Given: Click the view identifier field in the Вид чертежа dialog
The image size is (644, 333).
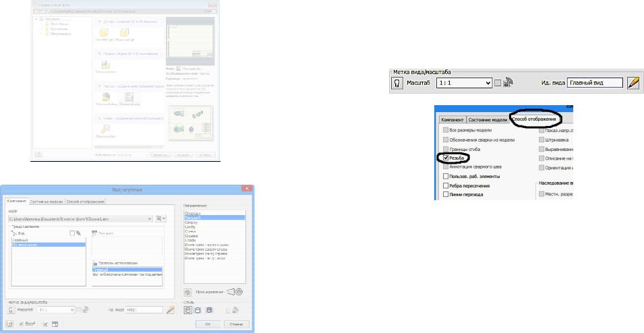Looking at the screenshot, I should pos(144,310).
